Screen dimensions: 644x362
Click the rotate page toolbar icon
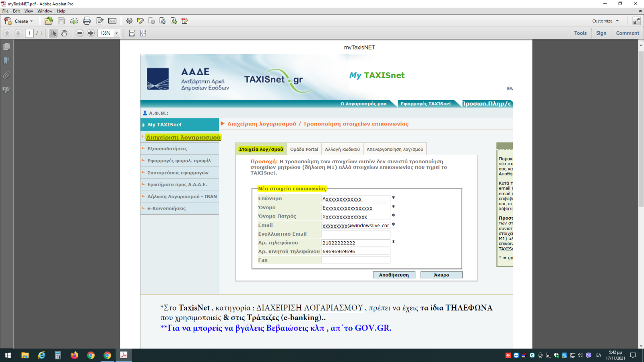[x=163, y=21]
